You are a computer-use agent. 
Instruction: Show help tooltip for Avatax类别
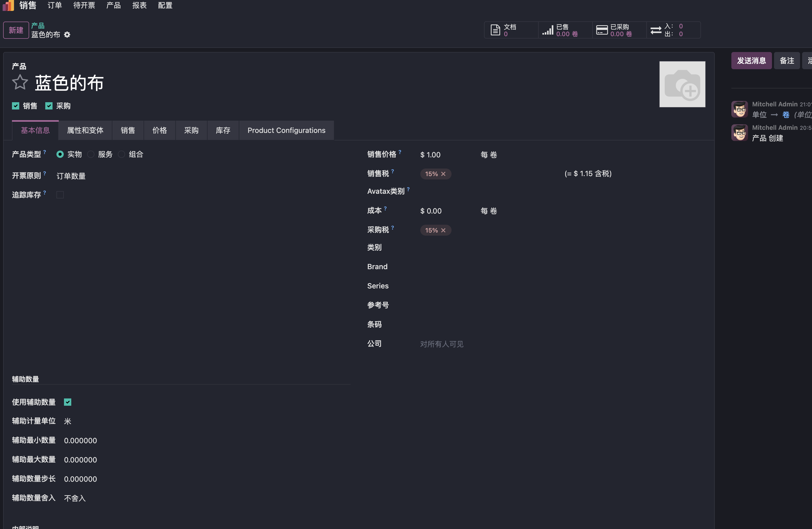point(408,189)
